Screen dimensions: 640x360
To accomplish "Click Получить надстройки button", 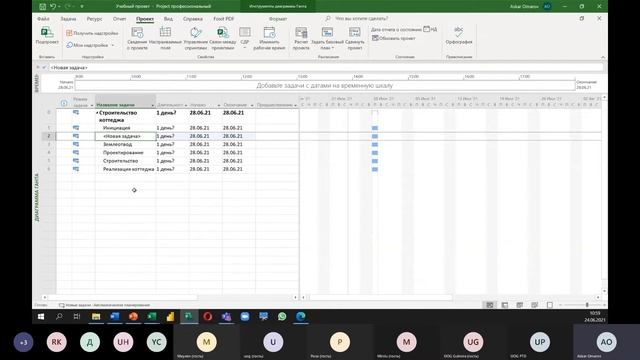I will [x=92, y=33].
